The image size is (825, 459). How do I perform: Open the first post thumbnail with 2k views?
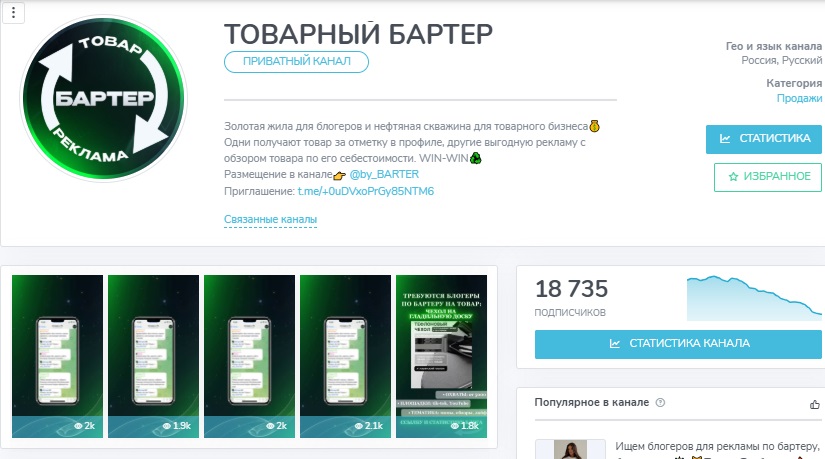coord(57,356)
